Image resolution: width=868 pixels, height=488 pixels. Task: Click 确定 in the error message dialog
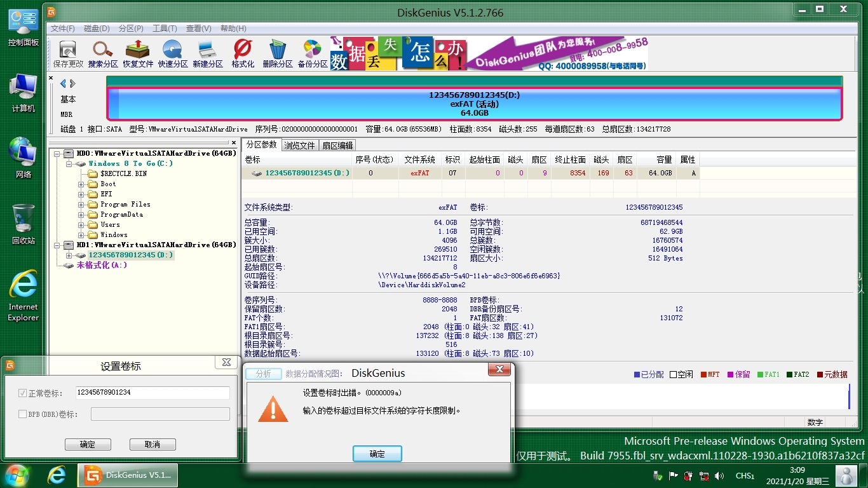coord(377,454)
